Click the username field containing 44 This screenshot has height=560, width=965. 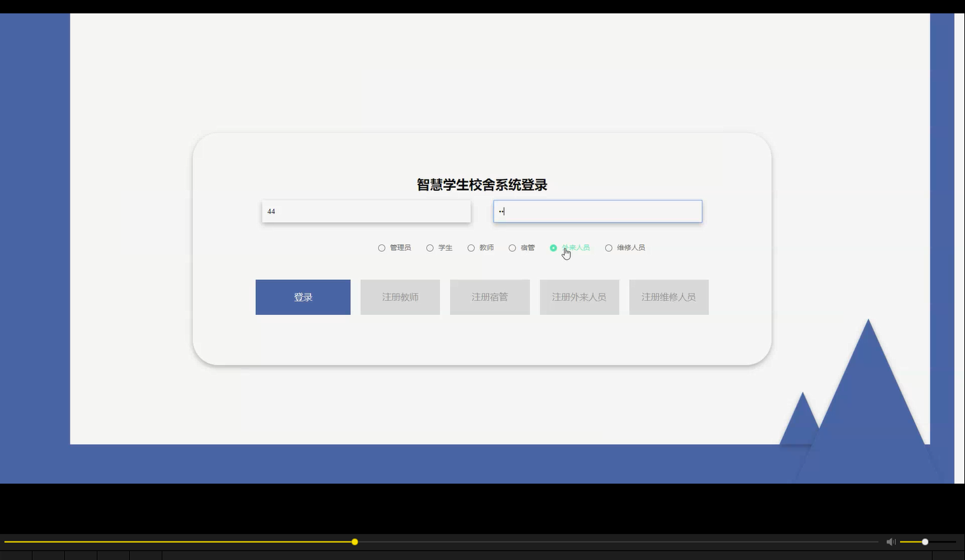tap(366, 211)
